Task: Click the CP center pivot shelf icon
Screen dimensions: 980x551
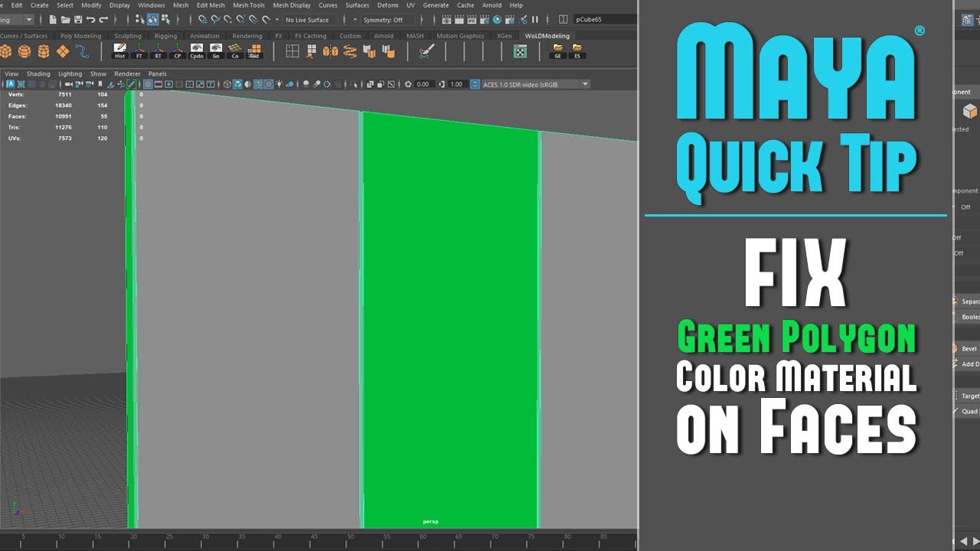Action: point(178,51)
